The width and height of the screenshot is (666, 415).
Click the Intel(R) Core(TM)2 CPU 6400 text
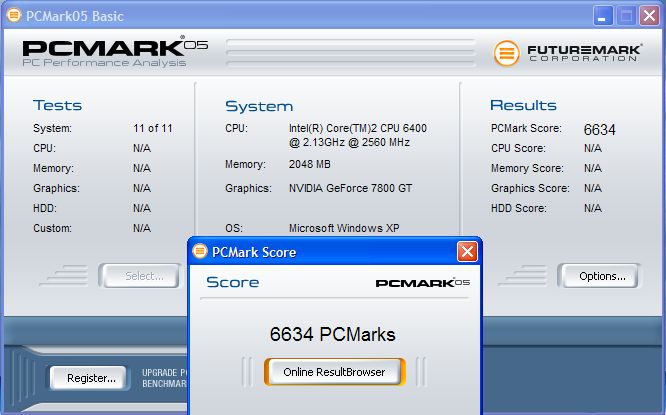[x=358, y=128]
